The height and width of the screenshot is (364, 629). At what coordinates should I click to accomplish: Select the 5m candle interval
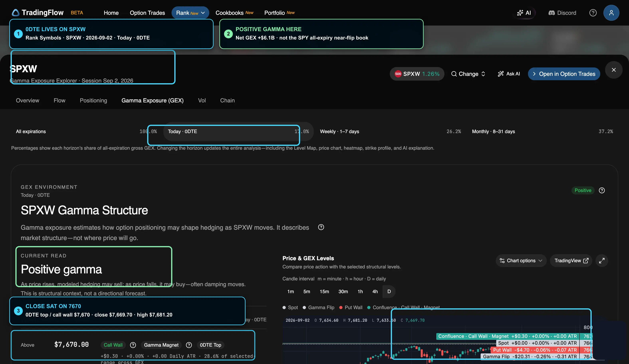click(307, 291)
